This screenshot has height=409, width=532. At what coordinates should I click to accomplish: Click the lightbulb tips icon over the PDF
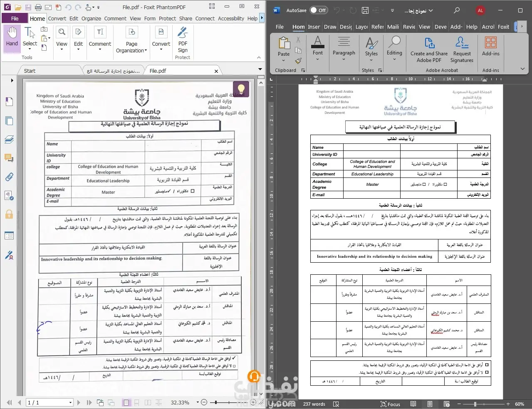241,89
